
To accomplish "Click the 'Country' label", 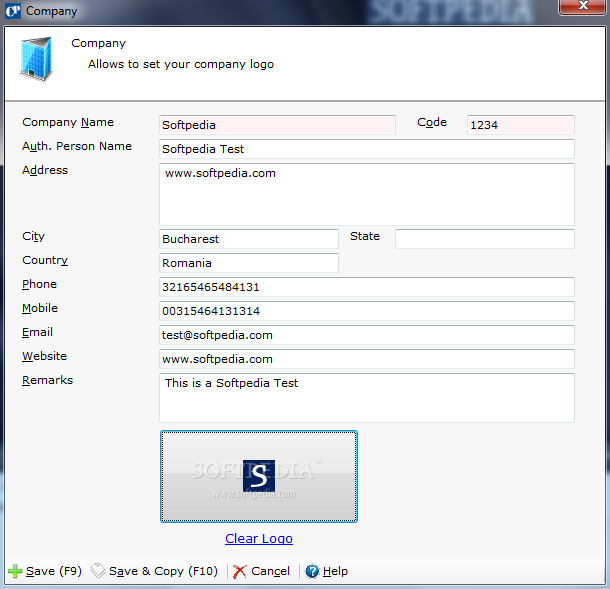I will [x=45, y=260].
